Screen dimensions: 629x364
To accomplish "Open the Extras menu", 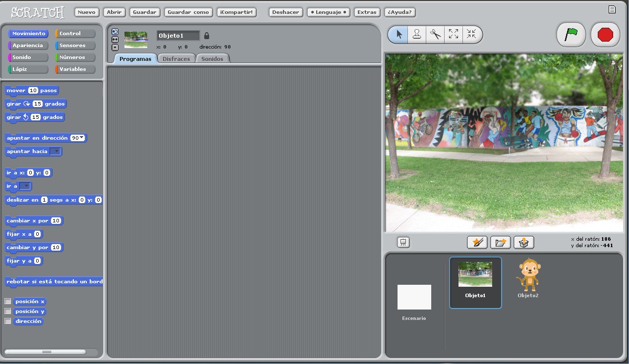I will 367,12.
